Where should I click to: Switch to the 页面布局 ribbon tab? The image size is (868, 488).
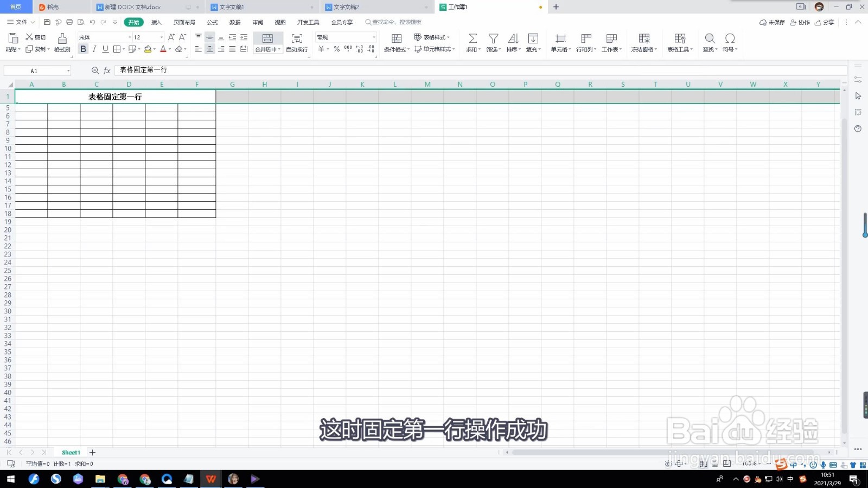[184, 22]
